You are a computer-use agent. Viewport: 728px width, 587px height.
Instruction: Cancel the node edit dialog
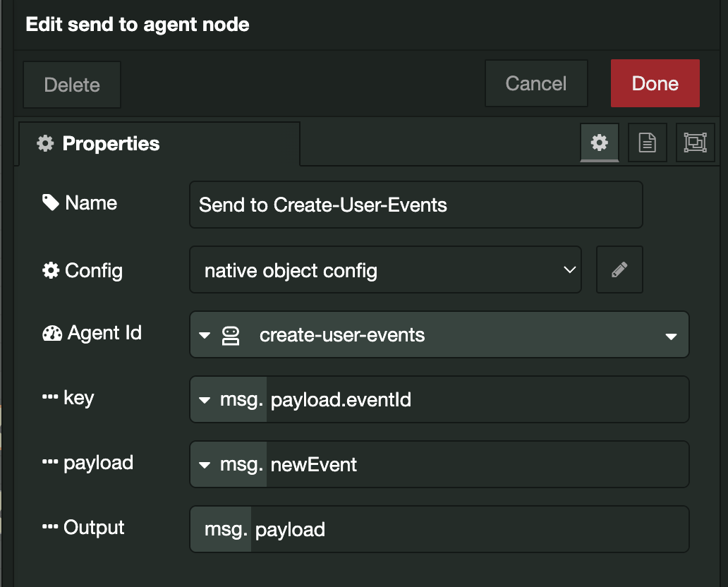[535, 83]
